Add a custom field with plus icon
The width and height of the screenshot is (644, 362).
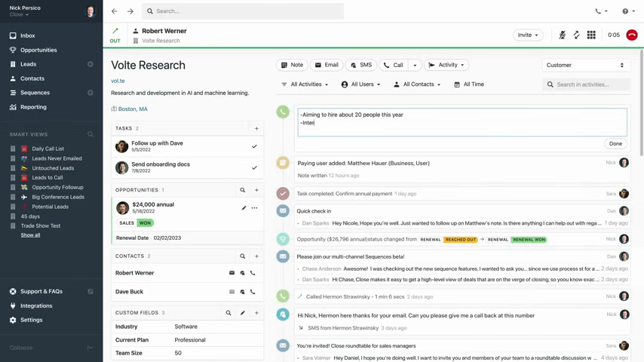pos(256,313)
